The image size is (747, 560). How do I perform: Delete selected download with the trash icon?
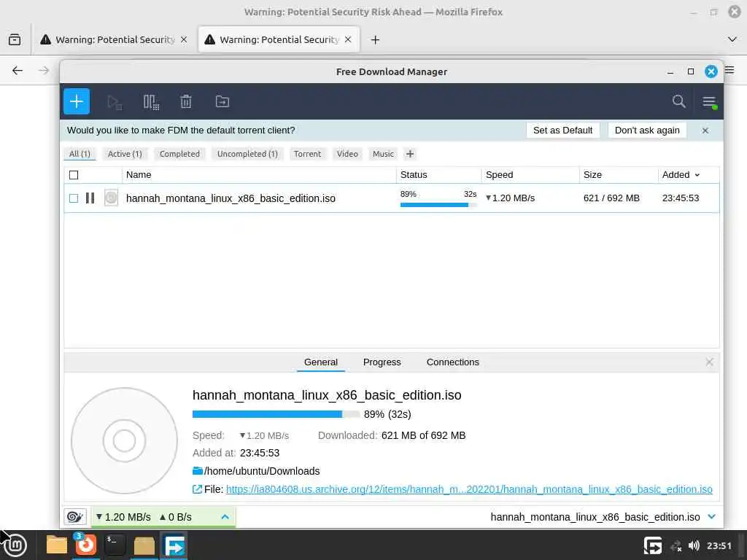tap(186, 101)
